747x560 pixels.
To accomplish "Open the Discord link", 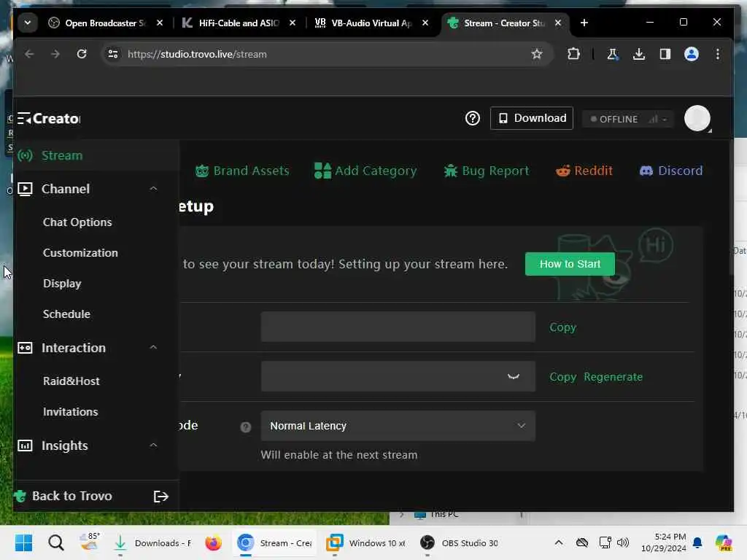I will coord(671,171).
